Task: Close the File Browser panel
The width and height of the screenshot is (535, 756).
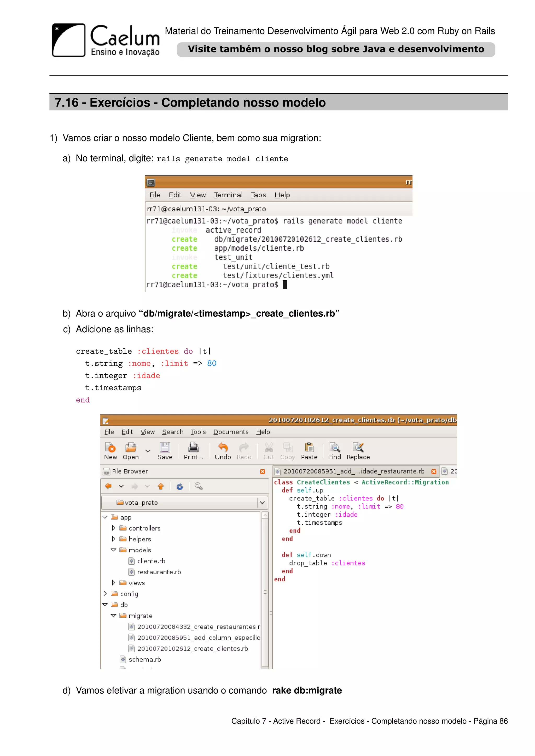Action: (263, 471)
